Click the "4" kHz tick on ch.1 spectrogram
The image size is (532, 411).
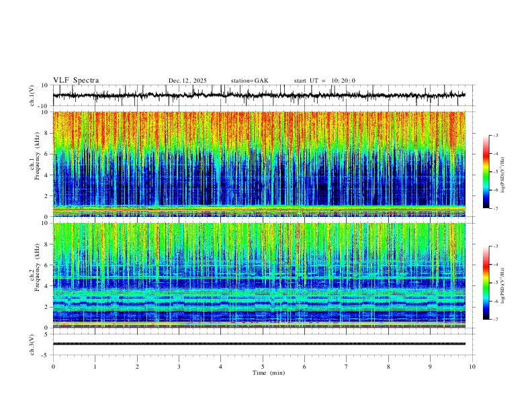46,175
